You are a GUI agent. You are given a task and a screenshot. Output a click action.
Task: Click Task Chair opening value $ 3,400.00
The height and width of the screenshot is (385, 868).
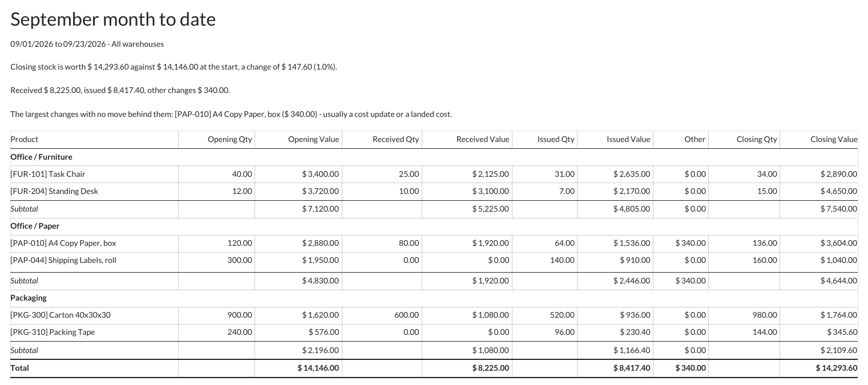click(x=320, y=174)
